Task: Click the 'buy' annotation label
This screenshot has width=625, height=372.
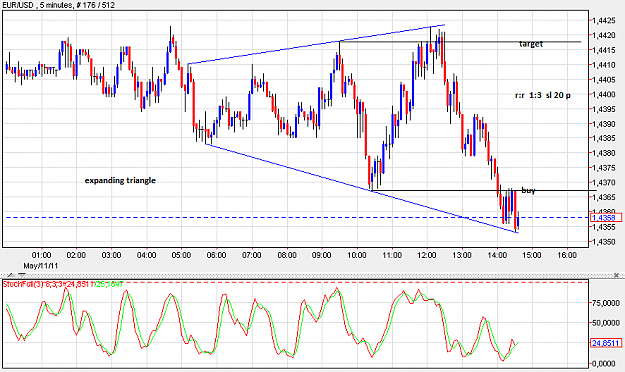Action: coord(528,190)
